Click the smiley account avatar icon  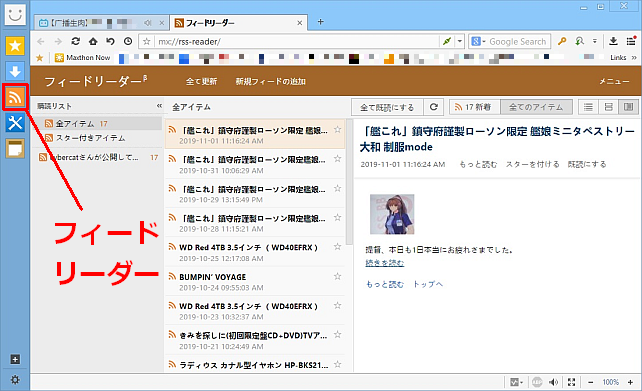click(x=15, y=14)
